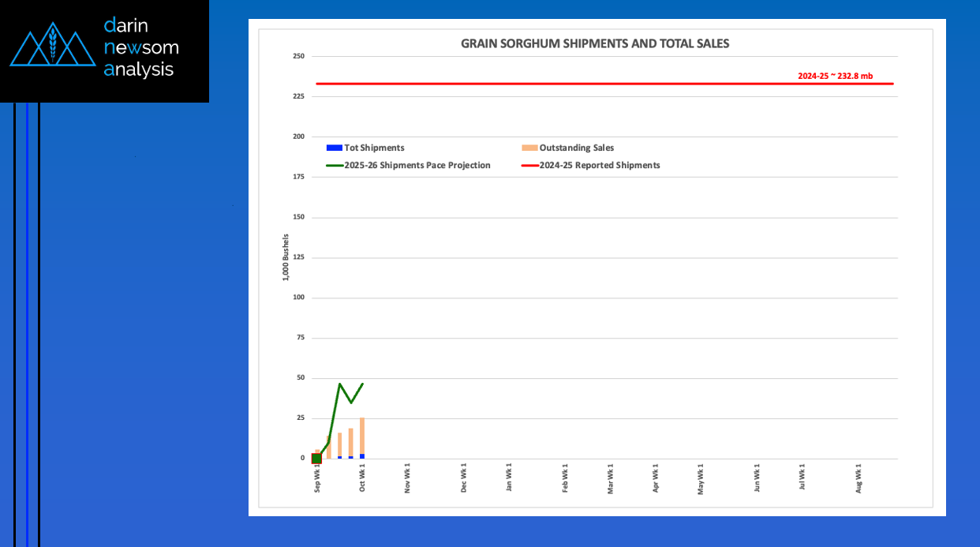Select the blue Tot Shipments legend swatch
The image size is (980, 547).
[334, 148]
